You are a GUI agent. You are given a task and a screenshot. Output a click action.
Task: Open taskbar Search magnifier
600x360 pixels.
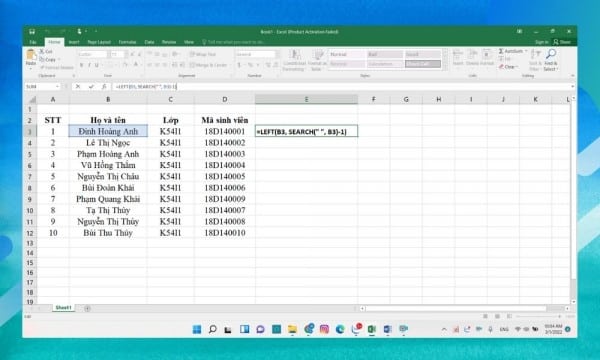[213, 329]
